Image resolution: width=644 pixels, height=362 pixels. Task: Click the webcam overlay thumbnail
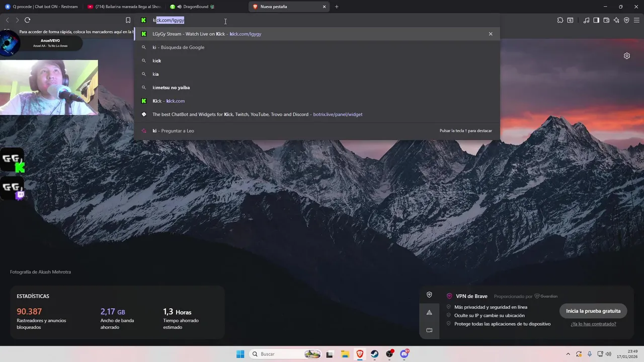[49, 87]
